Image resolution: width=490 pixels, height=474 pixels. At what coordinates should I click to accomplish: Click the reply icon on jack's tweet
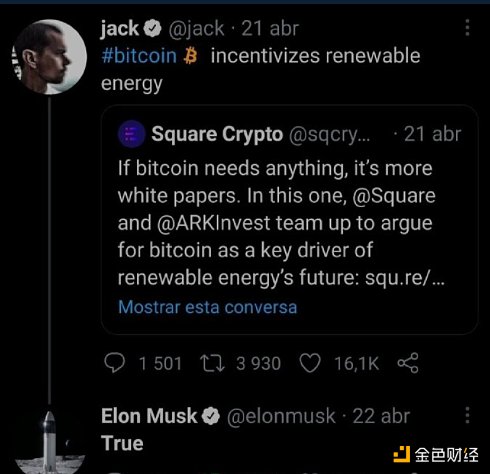click(115, 363)
